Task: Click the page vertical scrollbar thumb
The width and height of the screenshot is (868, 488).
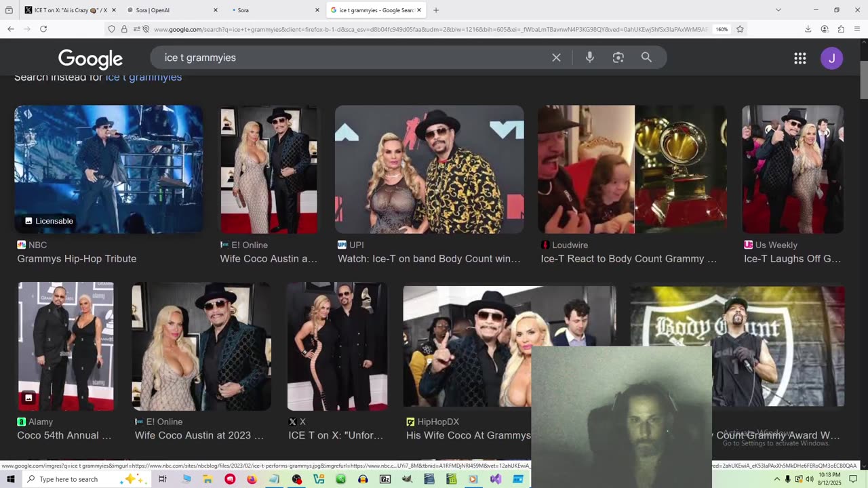Action: point(864,80)
